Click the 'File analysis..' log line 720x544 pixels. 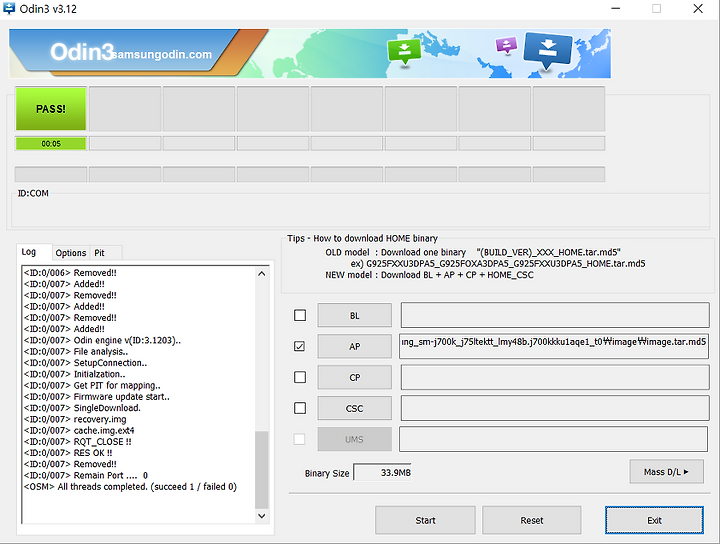(76, 352)
